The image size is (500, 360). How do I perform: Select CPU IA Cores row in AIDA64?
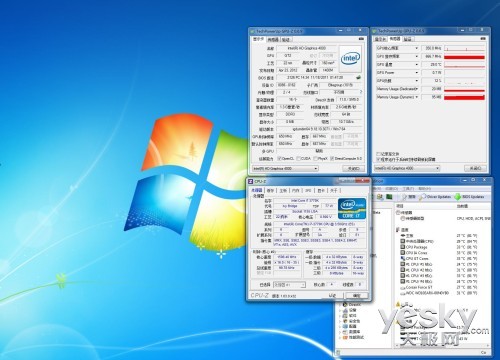439,253
